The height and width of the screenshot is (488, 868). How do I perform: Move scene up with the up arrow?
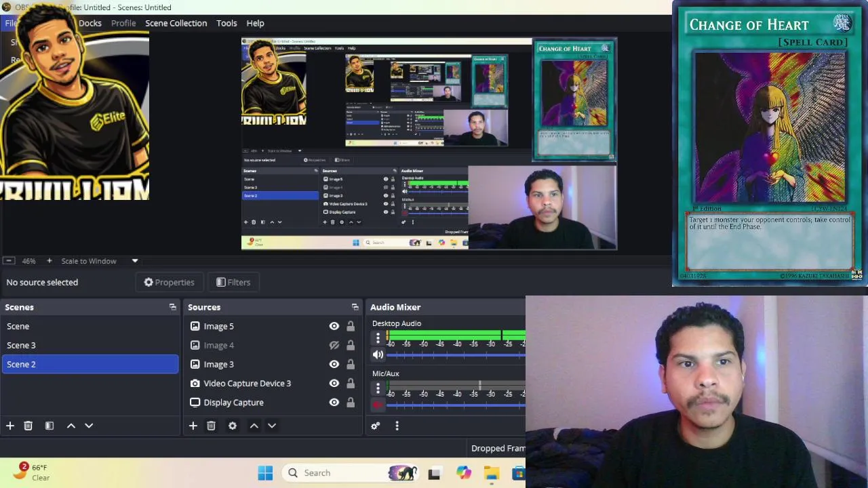click(x=71, y=426)
